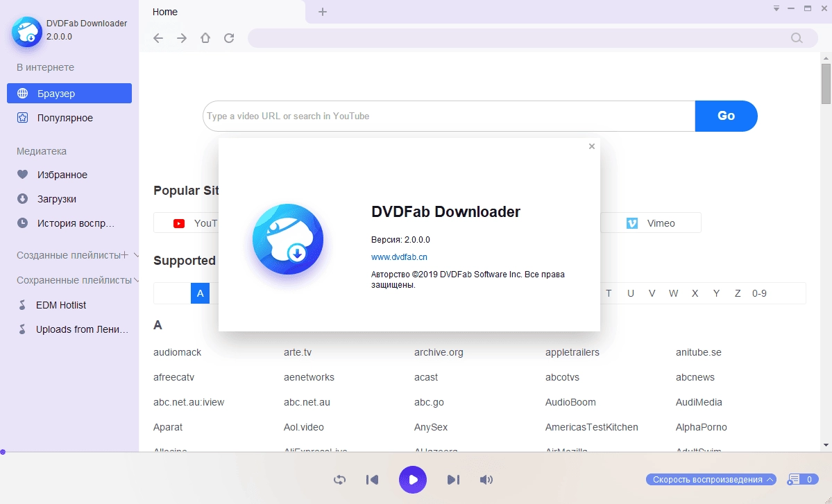Image resolution: width=832 pixels, height=504 pixels.
Task: Select letter T in alphabet filter
Action: [609, 293]
